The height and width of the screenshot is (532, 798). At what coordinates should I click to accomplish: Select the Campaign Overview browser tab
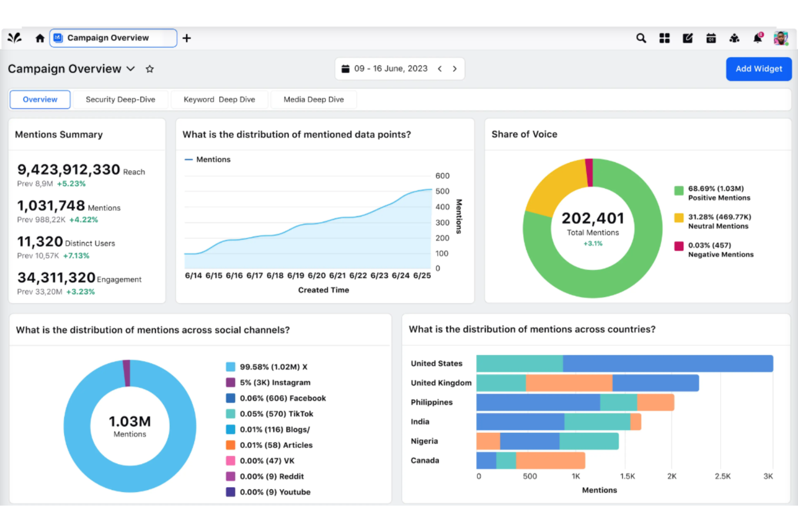pyautogui.click(x=113, y=38)
